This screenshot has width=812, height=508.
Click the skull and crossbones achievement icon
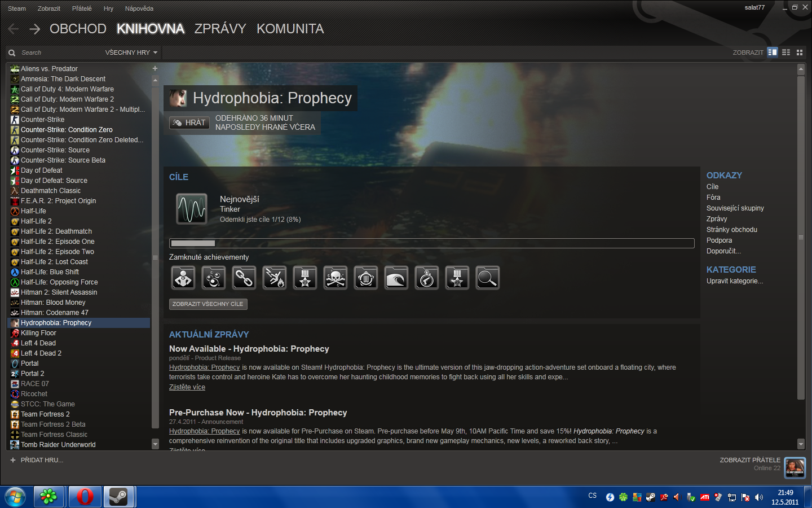[336, 278]
